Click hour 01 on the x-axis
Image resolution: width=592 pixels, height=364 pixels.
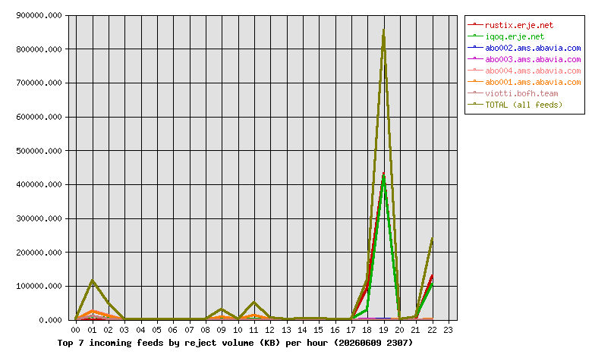pos(92,330)
